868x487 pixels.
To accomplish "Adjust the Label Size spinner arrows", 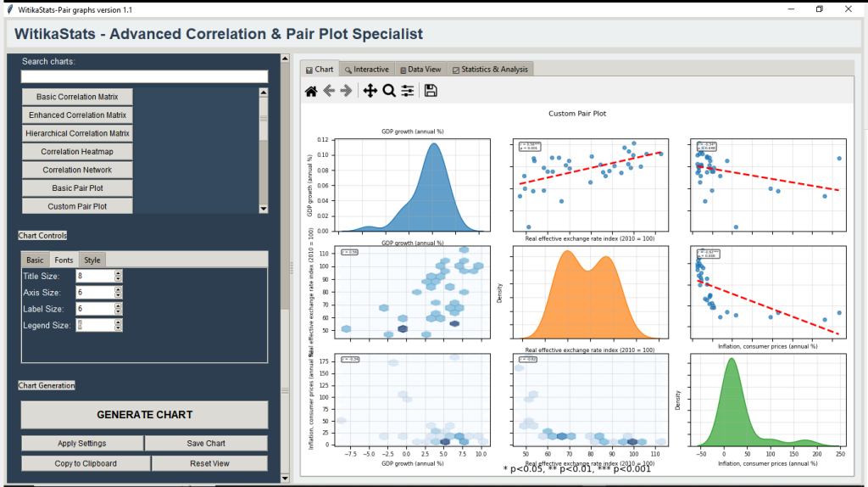I will coord(118,309).
